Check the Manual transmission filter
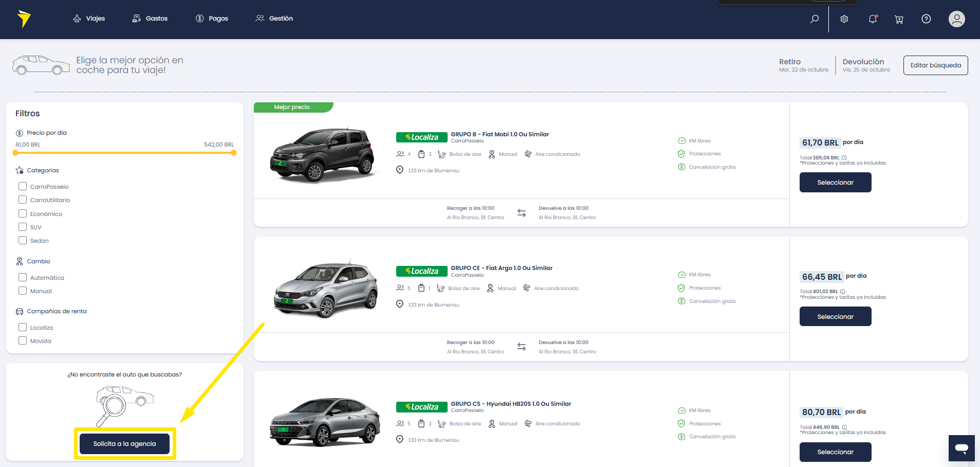 coord(23,291)
